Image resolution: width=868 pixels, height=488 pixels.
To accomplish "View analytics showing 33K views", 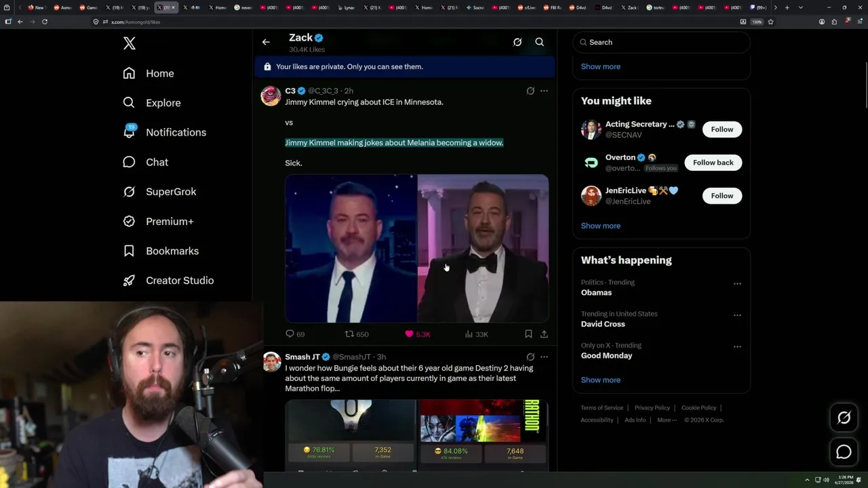I will (476, 334).
